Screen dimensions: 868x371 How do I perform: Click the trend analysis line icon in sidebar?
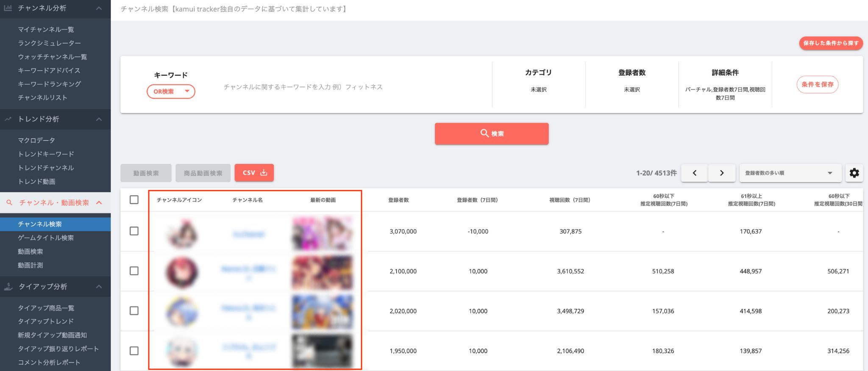point(8,119)
